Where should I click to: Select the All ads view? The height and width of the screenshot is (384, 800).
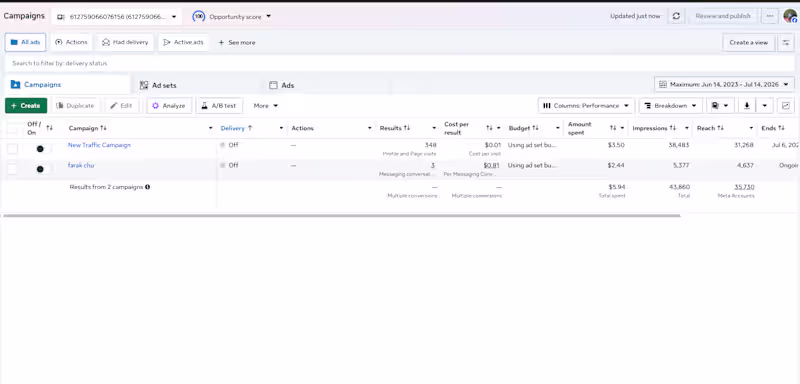pos(26,42)
